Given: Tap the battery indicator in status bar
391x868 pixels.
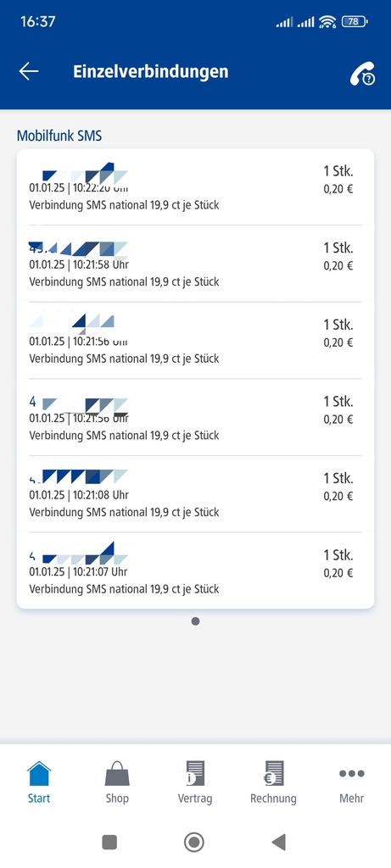Looking at the screenshot, I should coord(355,21).
